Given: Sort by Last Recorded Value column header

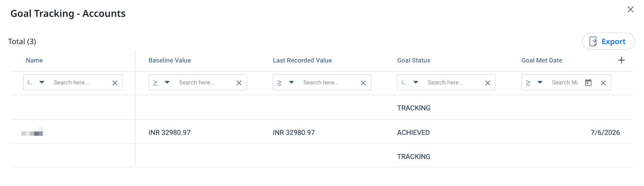Looking at the screenshot, I should click(x=302, y=60).
